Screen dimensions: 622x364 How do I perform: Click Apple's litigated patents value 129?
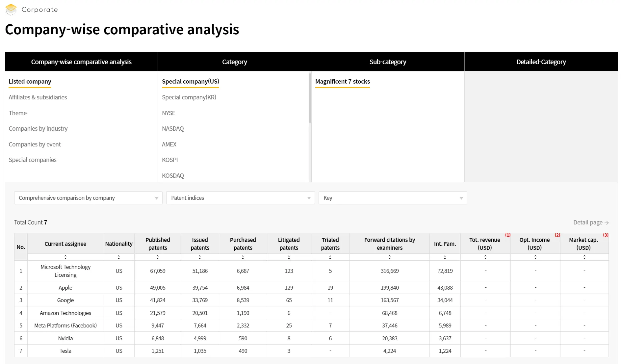[x=289, y=288]
